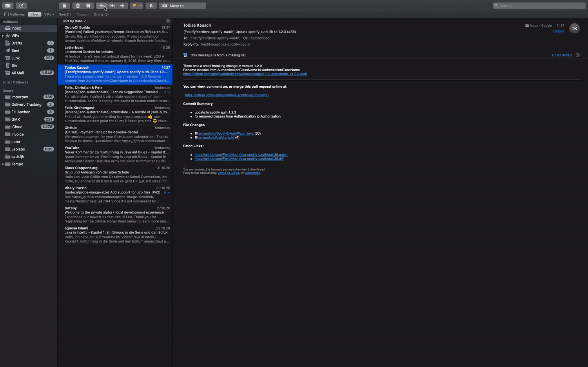
Task: Toggle the message list filter icon
Action: 168,21
